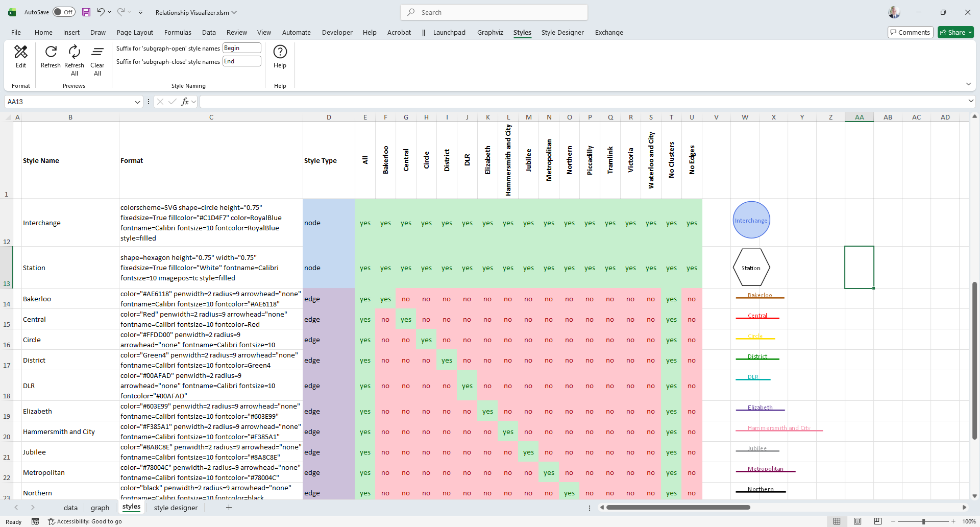Click the Refresh previews icon
Screen dimensions: 980x527
pos(51,52)
